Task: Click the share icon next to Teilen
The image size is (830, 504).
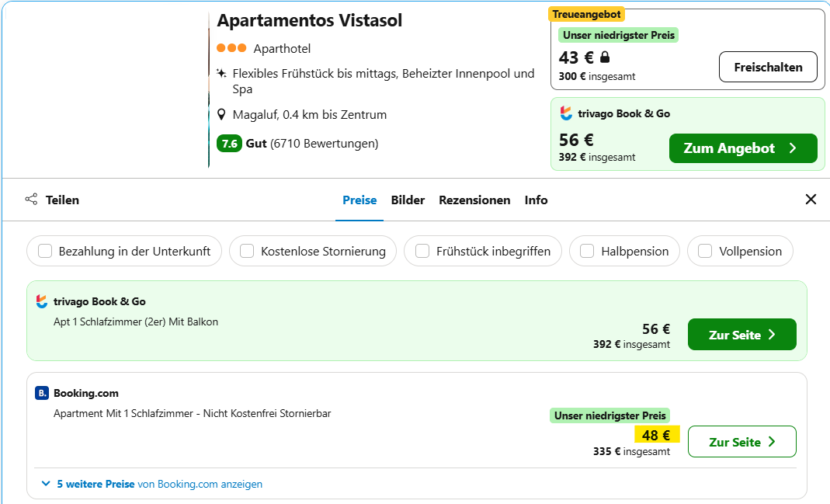Action: pos(31,200)
